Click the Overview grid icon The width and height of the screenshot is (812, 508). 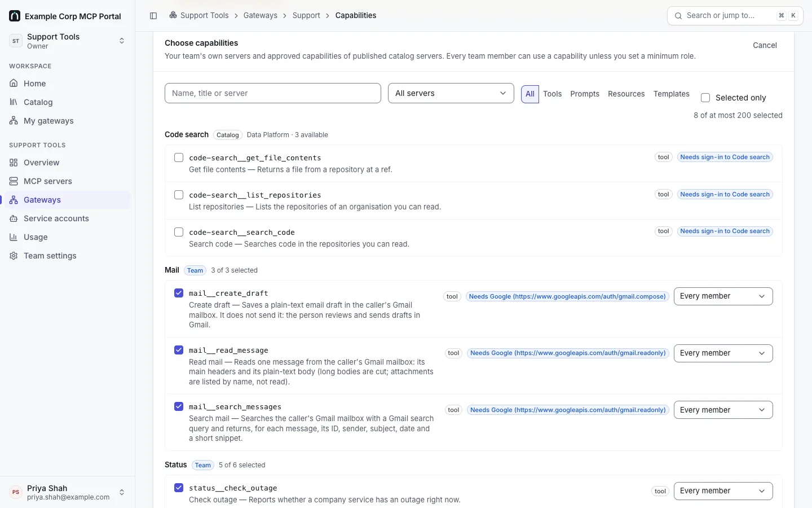click(14, 163)
